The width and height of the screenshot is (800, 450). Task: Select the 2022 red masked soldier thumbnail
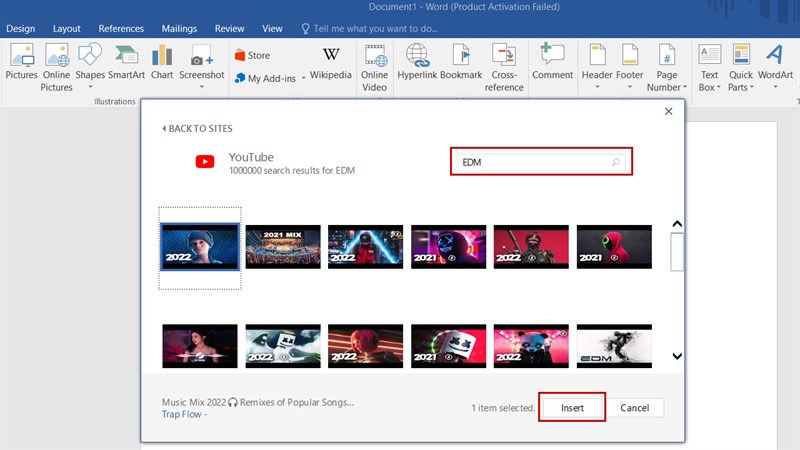[x=531, y=247]
